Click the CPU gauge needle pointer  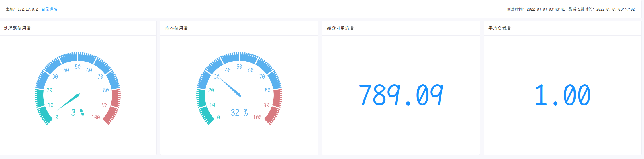pyautogui.click(x=69, y=102)
